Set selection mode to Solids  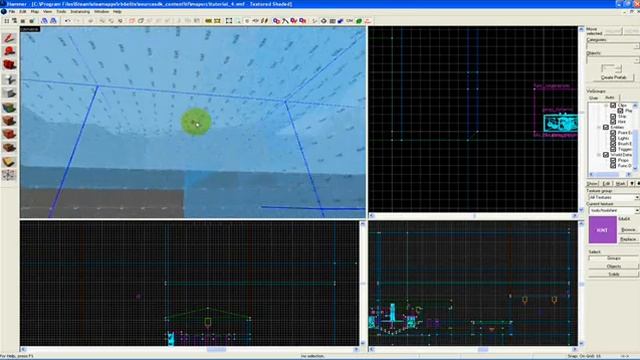point(614,274)
